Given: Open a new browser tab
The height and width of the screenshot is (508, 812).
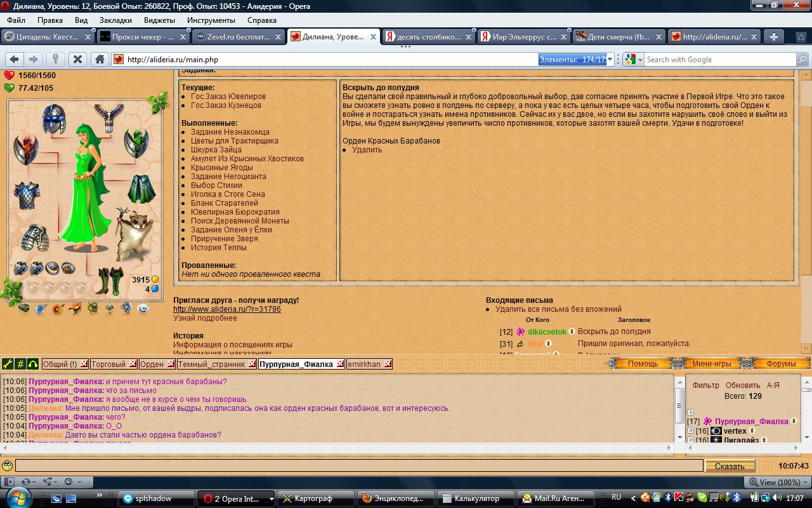Looking at the screenshot, I should point(773,37).
